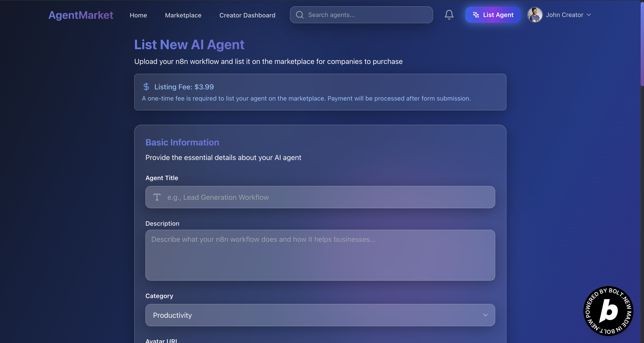Click the sparkles icon in List Agent
644x343 pixels.
pyautogui.click(x=476, y=15)
